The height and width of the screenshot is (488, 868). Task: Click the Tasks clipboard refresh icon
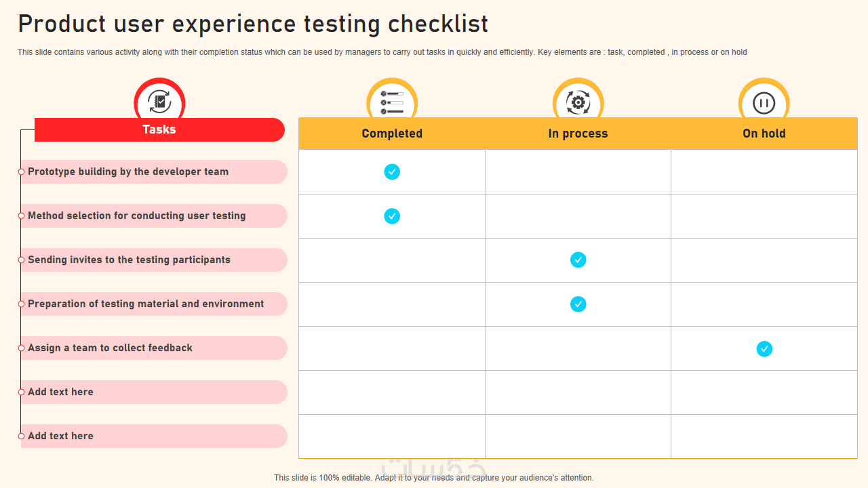point(159,102)
